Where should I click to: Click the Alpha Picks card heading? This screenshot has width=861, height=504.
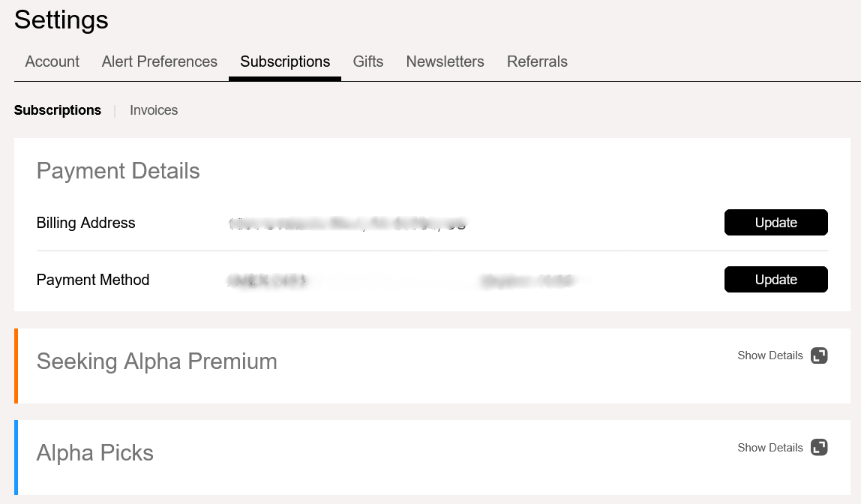click(x=95, y=452)
